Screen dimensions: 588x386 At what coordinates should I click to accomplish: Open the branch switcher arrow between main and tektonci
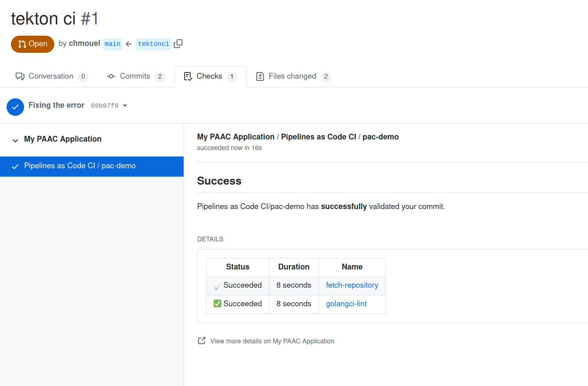pos(129,44)
